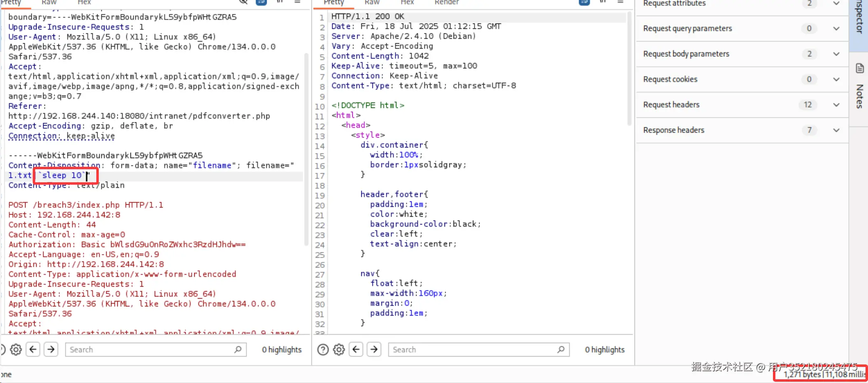Click the "Connection: keep-alive" request line
This screenshot has height=383, width=868.
[62, 136]
